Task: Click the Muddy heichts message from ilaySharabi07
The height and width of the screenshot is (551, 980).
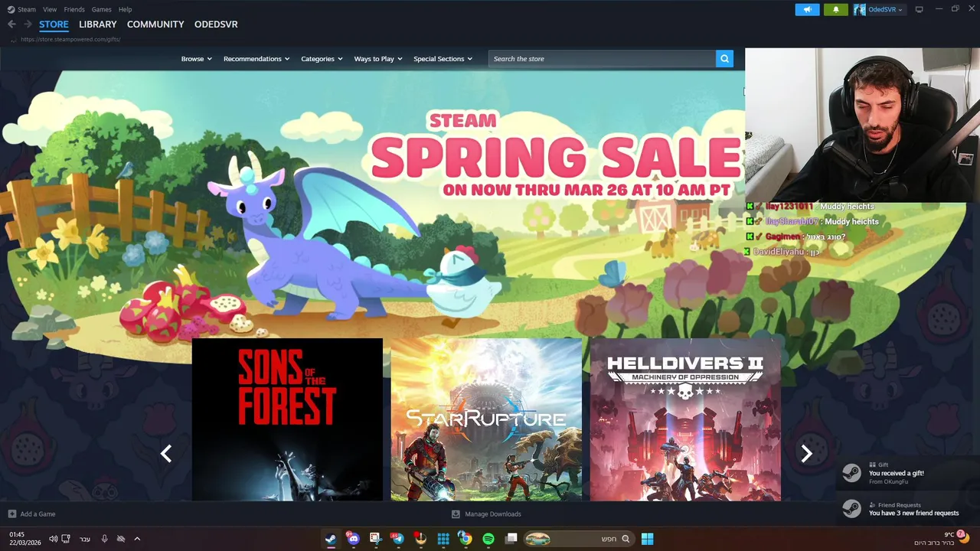Action: click(851, 222)
